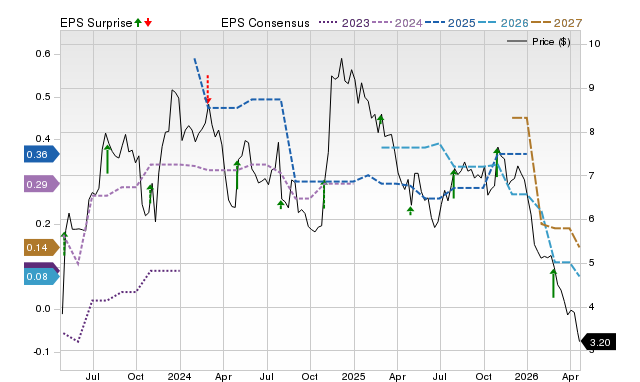Click the 0.2 label on the EPS axis
The image size is (640, 382).
[x=43, y=224]
